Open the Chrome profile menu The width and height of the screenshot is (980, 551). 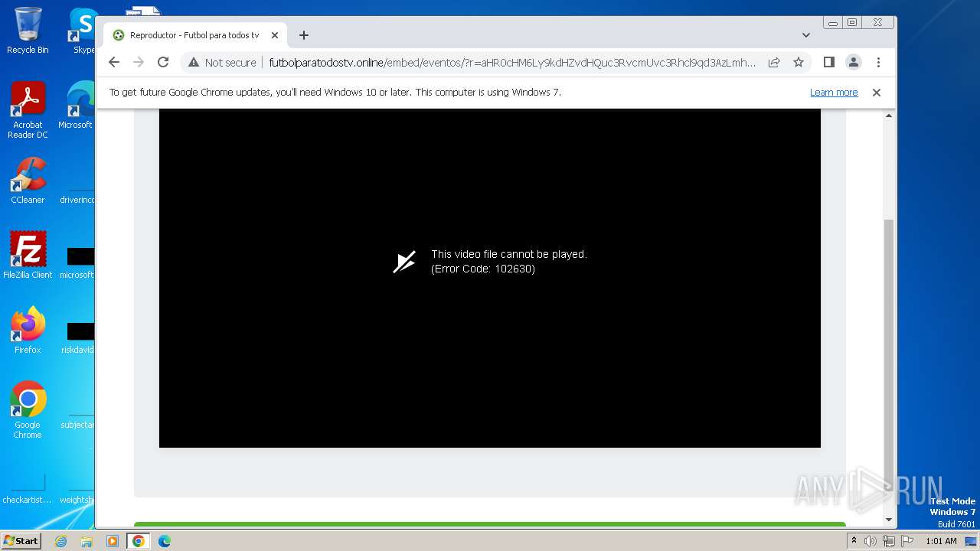click(x=854, y=62)
